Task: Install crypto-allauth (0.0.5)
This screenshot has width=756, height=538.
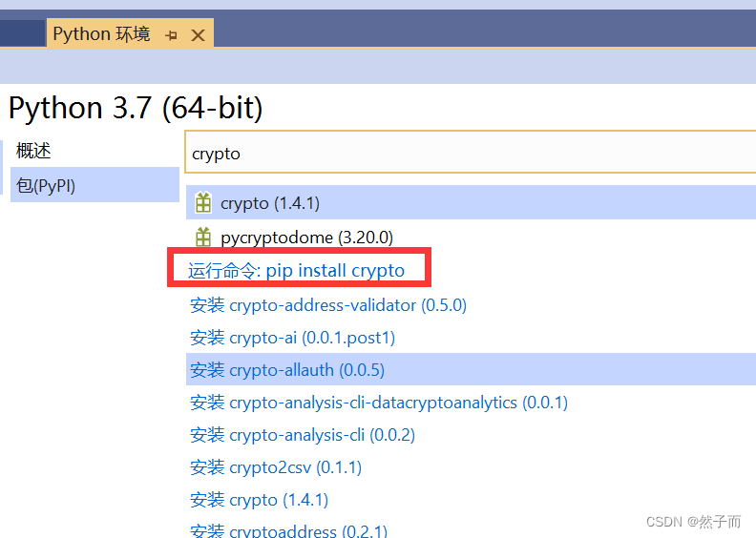Action: point(286,370)
